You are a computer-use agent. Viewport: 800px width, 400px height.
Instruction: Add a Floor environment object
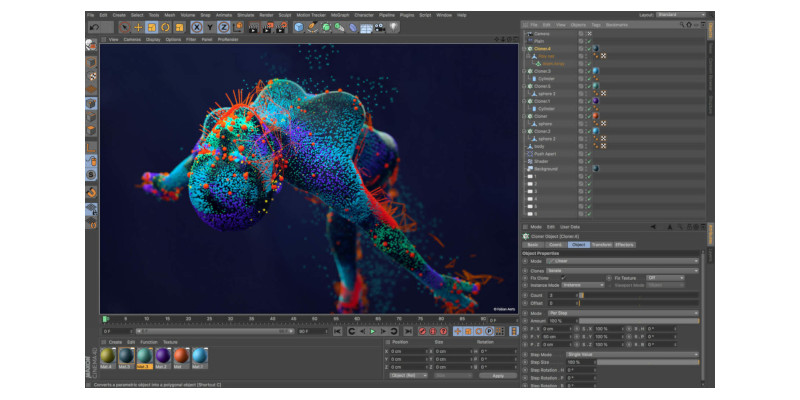[x=366, y=27]
